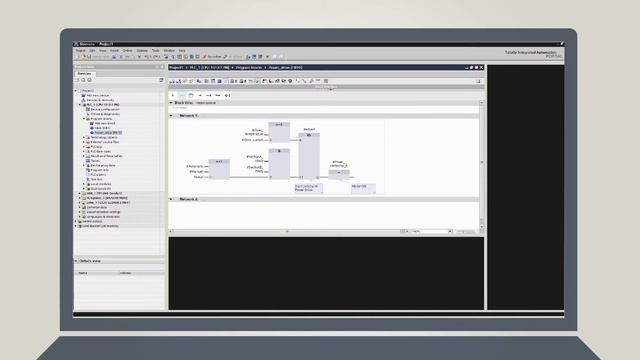Viewport: 640px width, 360px height.
Task: Click the Go online toolbar button
Action: click(212, 57)
